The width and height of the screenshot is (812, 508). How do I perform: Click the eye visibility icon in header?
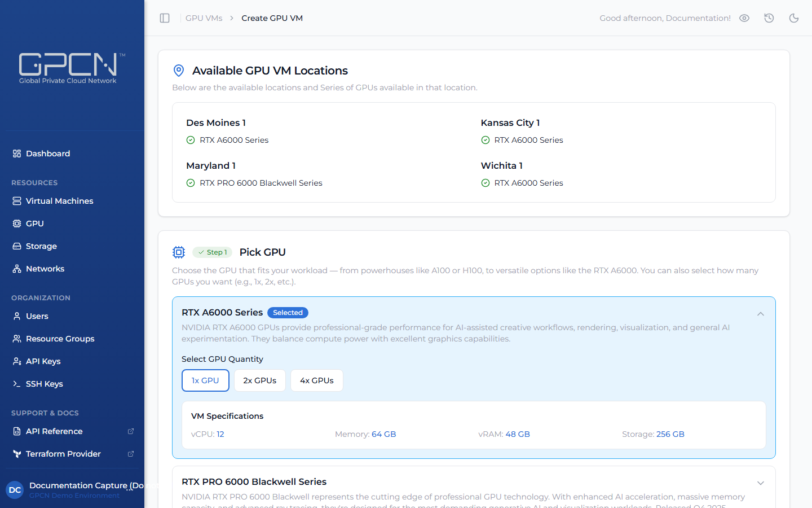pyautogui.click(x=744, y=18)
